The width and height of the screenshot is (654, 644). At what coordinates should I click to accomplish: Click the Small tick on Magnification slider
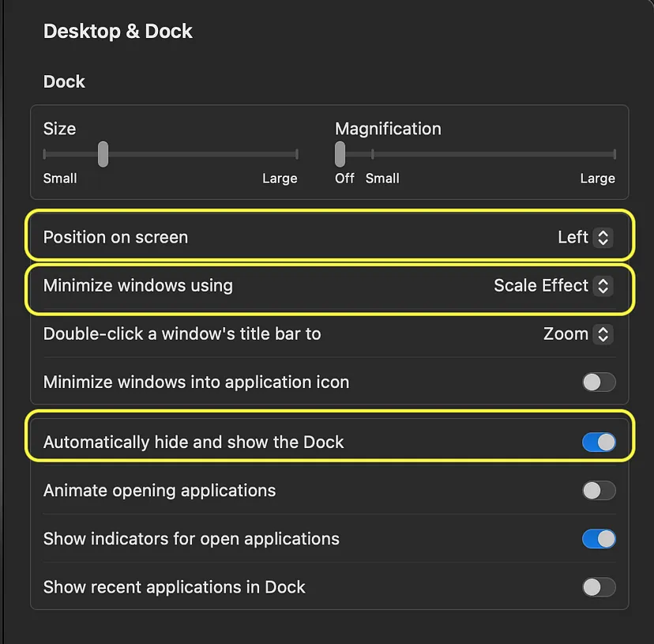373,154
